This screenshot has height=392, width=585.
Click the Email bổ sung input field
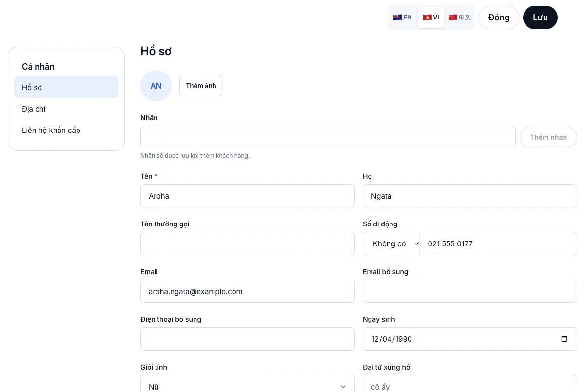470,291
